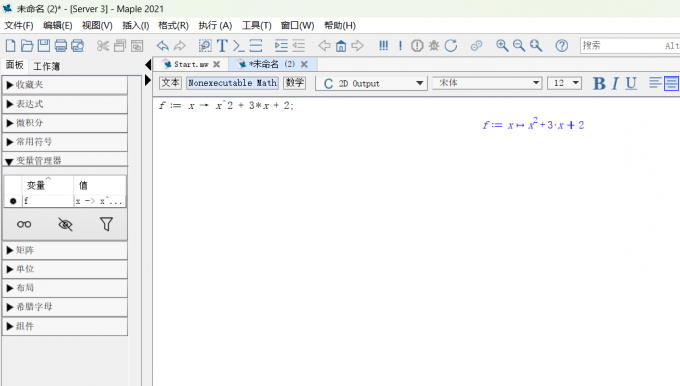Collapse the left palette pane arrow
The height and width of the screenshot is (386, 680).
click(148, 65)
